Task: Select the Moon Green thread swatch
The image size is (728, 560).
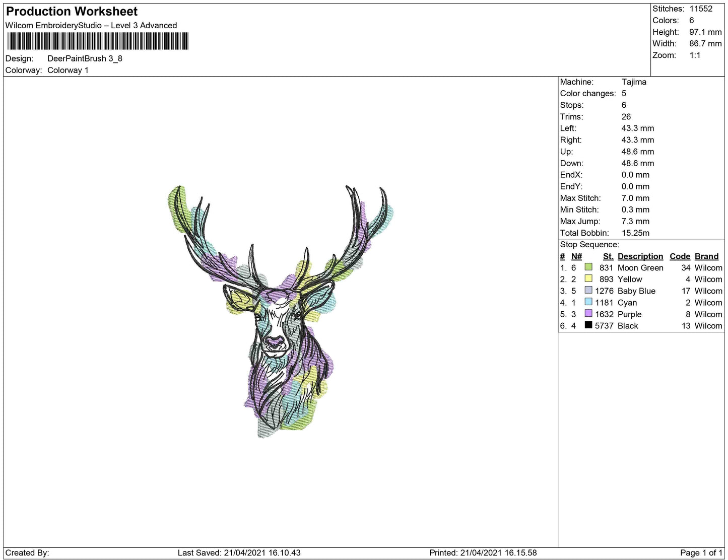Action: 587,267
